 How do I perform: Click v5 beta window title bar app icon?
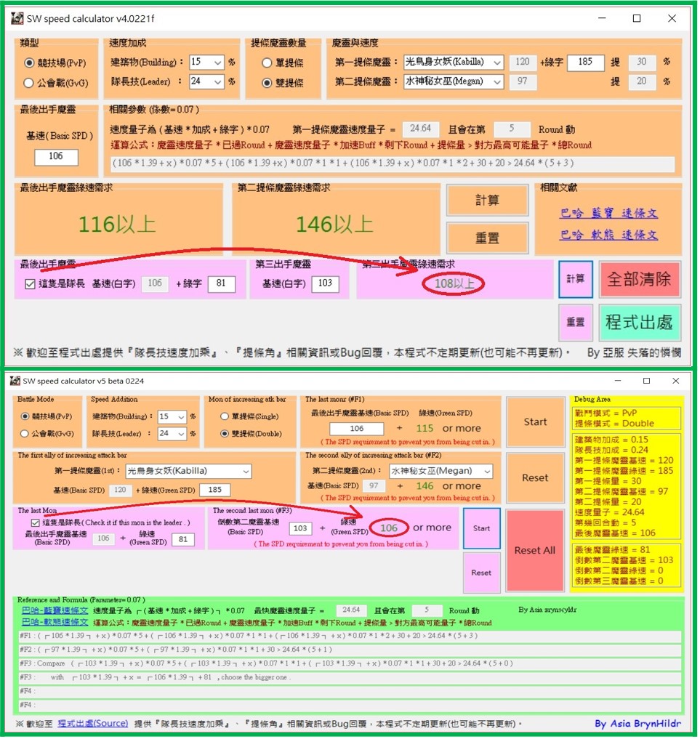(x=15, y=381)
